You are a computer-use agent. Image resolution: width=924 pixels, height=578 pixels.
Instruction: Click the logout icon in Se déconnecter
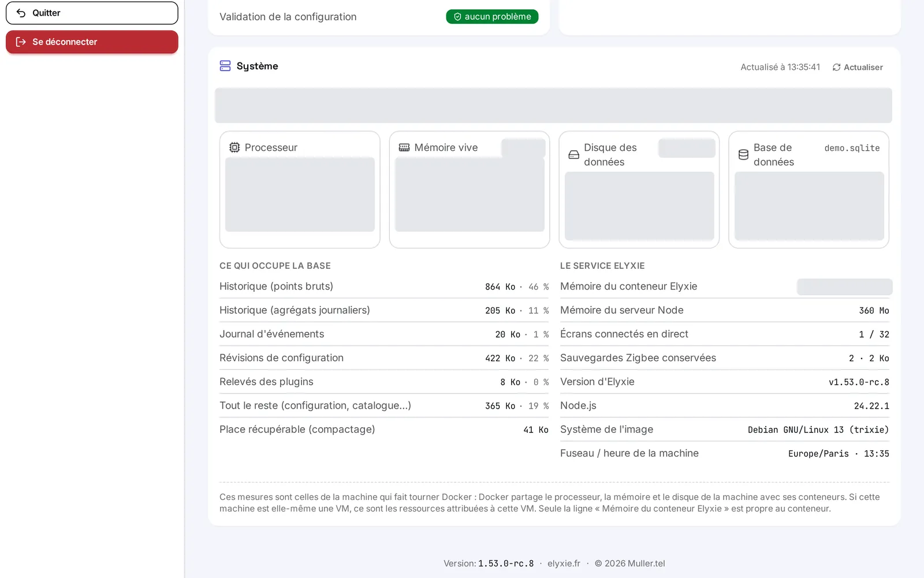click(x=21, y=42)
